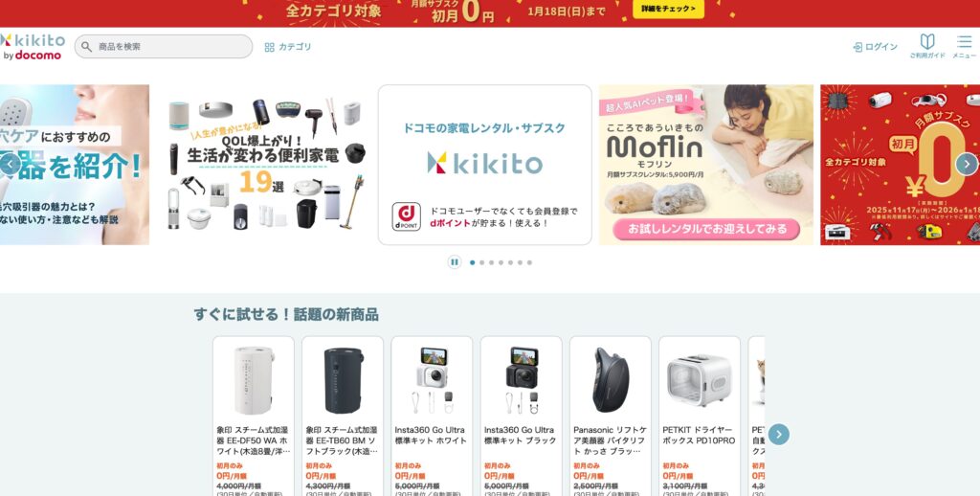The width and height of the screenshot is (980, 496).
Task: Click the 詳細をチェック yellow button
Action: click(668, 9)
